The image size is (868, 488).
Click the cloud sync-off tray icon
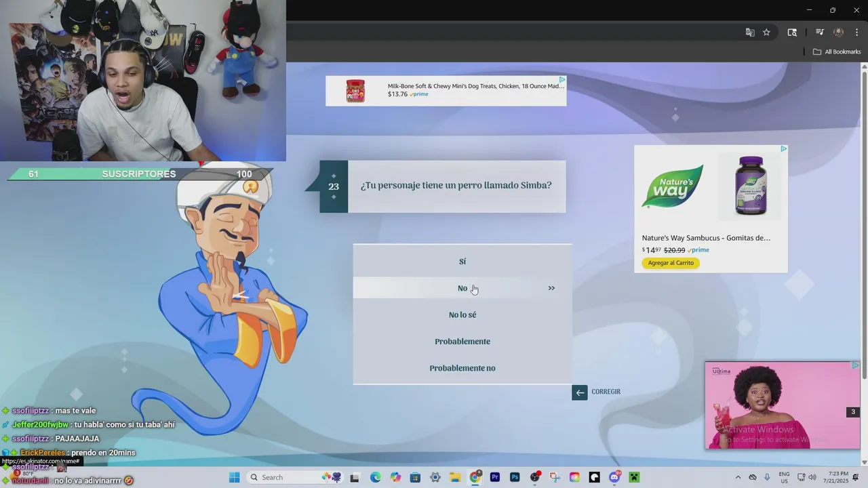coord(753,477)
